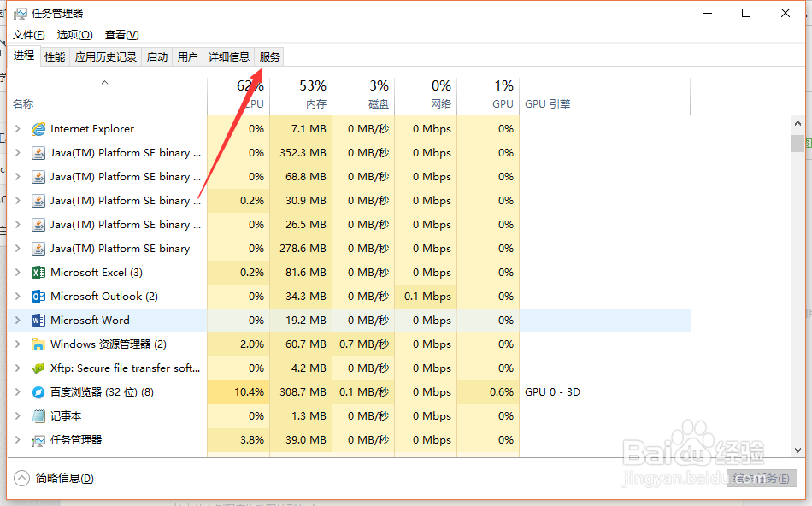This screenshot has width=812, height=506.
Task: Expand the Windows 资源管理器 (2) group
Action: (x=18, y=344)
